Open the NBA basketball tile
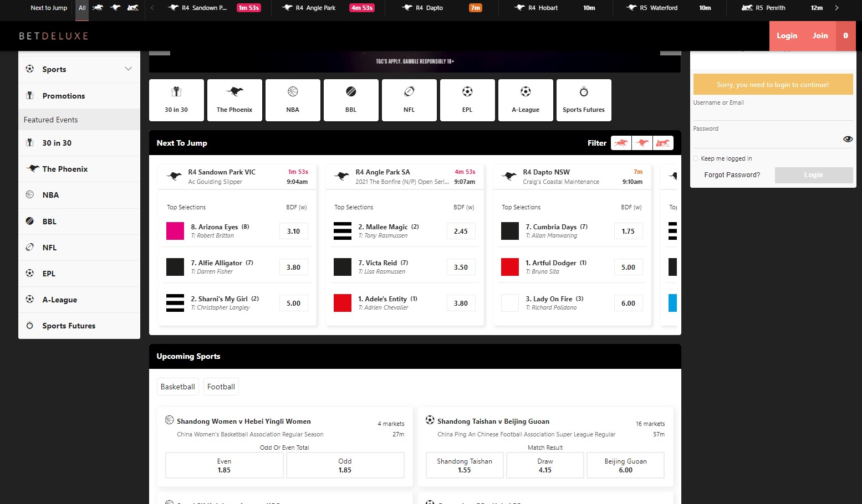862x504 pixels. [x=293, y=100]
